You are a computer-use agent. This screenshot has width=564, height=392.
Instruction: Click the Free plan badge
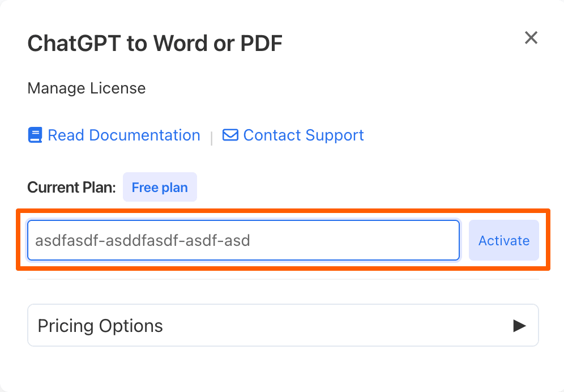click(x=160, y=187)
